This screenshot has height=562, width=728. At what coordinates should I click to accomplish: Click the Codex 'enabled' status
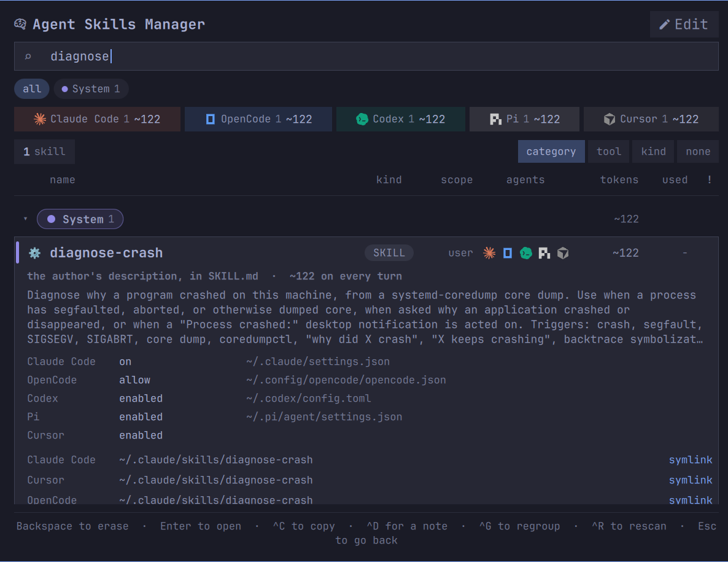[141, 399]
